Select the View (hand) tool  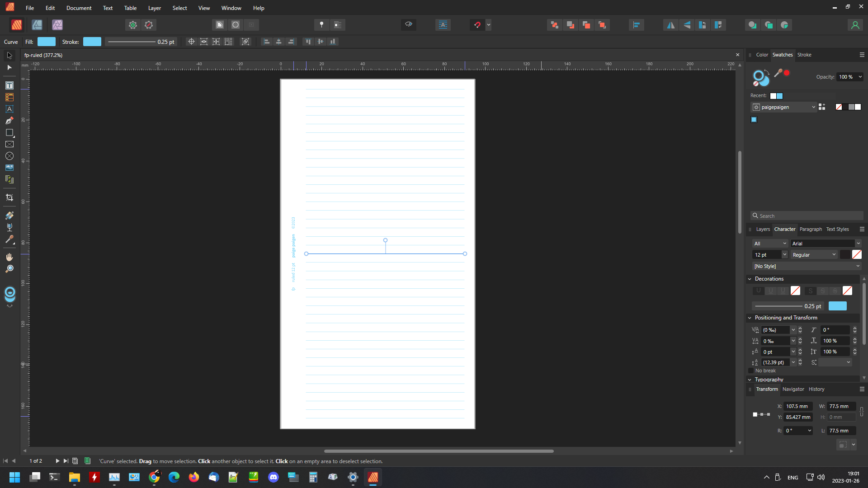point(9,257)
